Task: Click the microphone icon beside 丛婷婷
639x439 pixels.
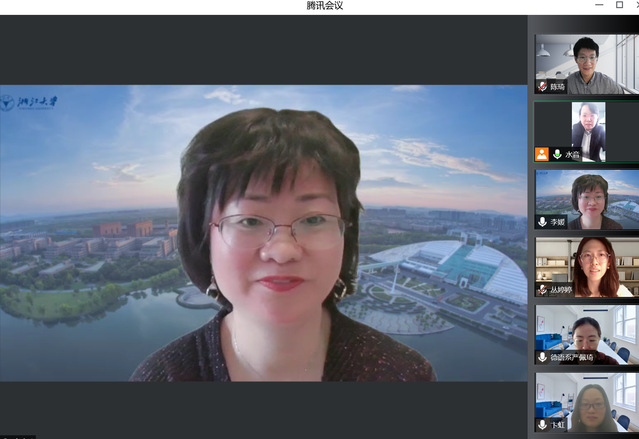Action: [x=543, y=290]
